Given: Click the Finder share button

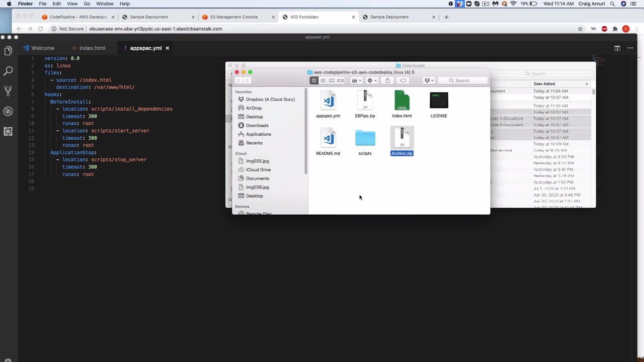Looking at the screenshot, I should (x=387, y=80).
